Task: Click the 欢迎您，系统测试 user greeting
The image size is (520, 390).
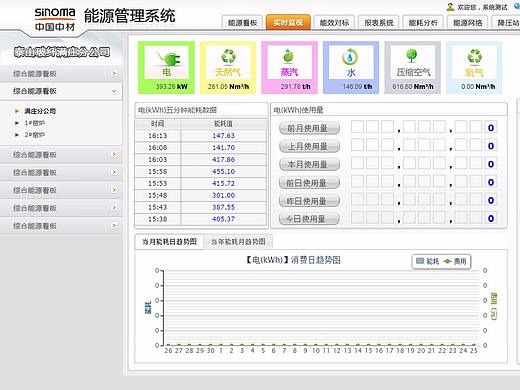Action: [482, 7]
